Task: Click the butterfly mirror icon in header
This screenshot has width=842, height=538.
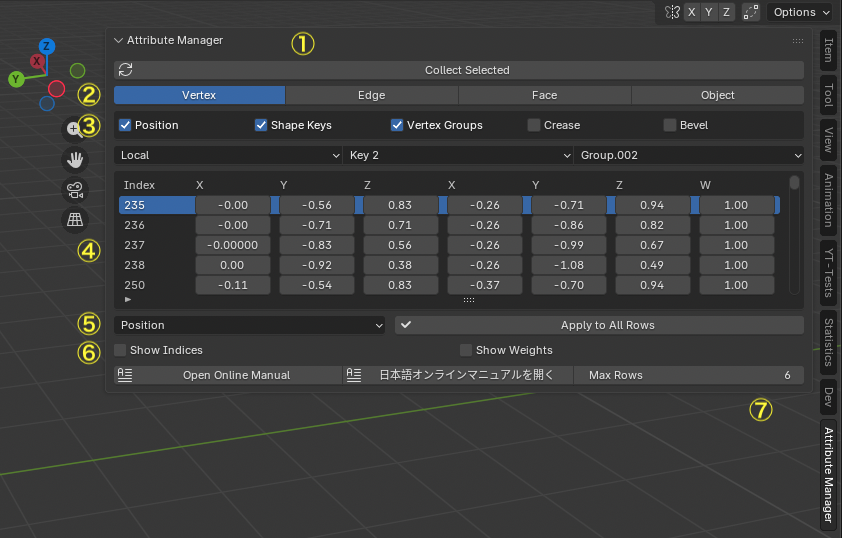Action: (x=673, y=12)
